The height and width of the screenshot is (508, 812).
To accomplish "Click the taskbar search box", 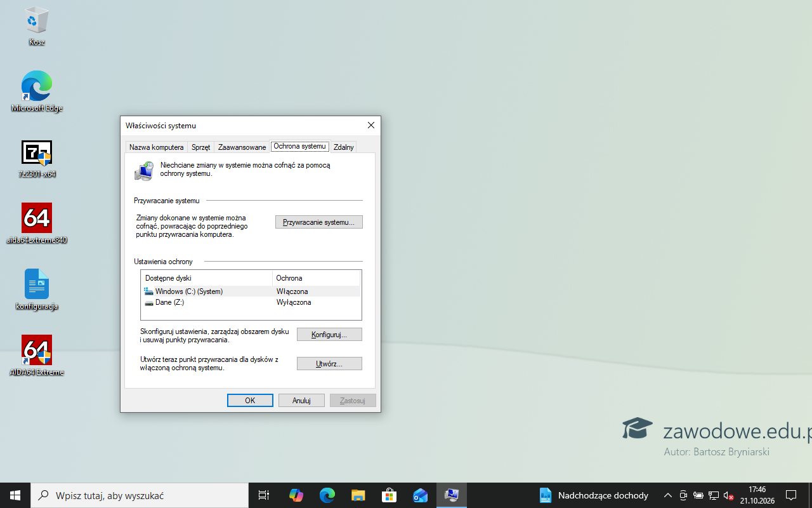I will [140, 495].
